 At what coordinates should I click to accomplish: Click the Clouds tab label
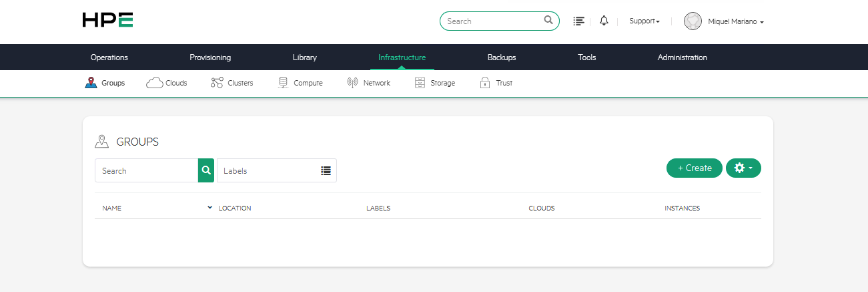coord(176,84)
